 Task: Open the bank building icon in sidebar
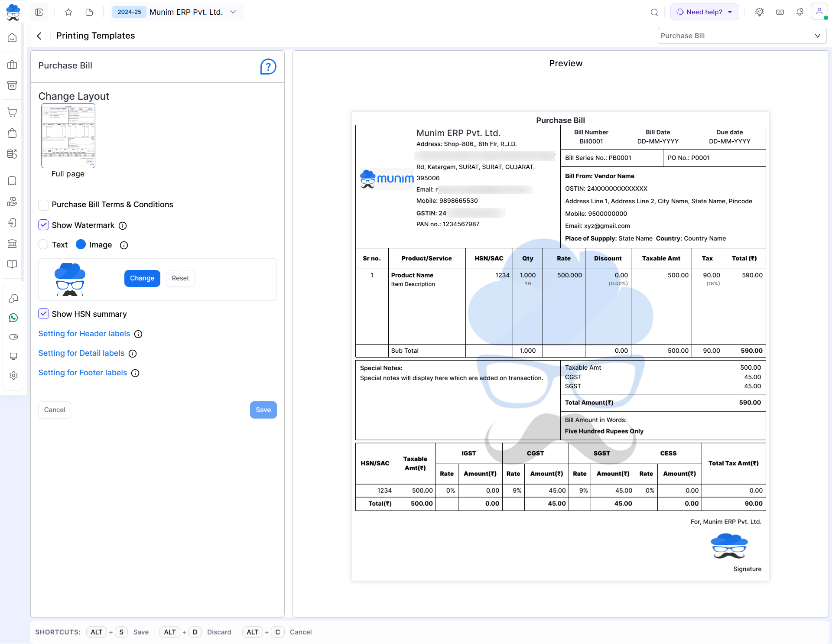13,244
